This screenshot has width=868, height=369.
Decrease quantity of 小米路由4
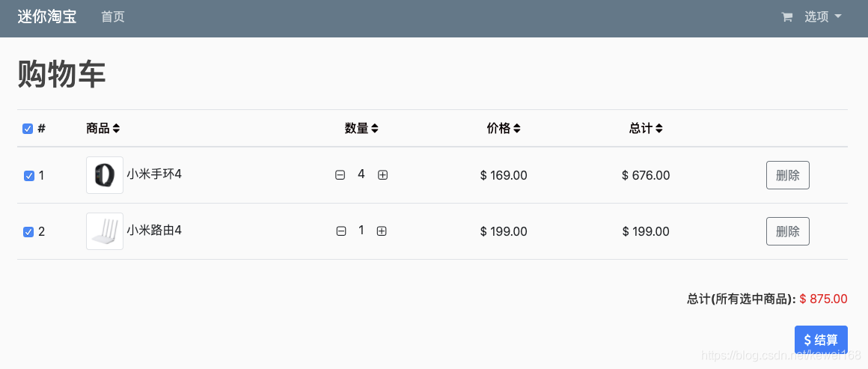point(341,231)
